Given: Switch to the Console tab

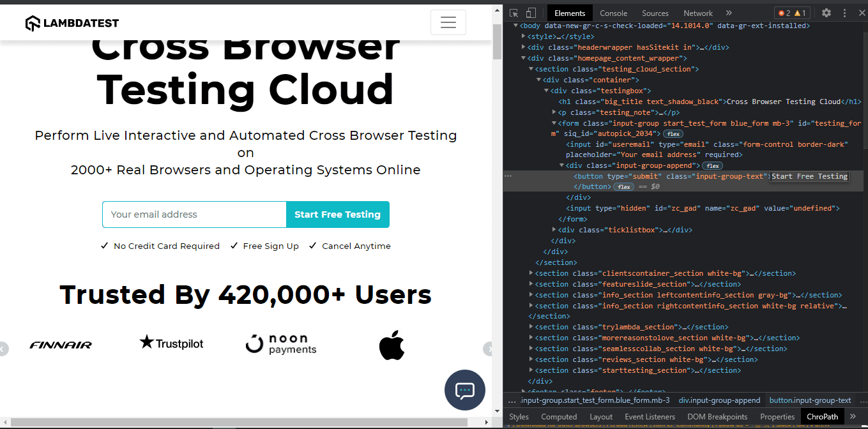Looking at the screenshot, I should click(x=613, y=13).
